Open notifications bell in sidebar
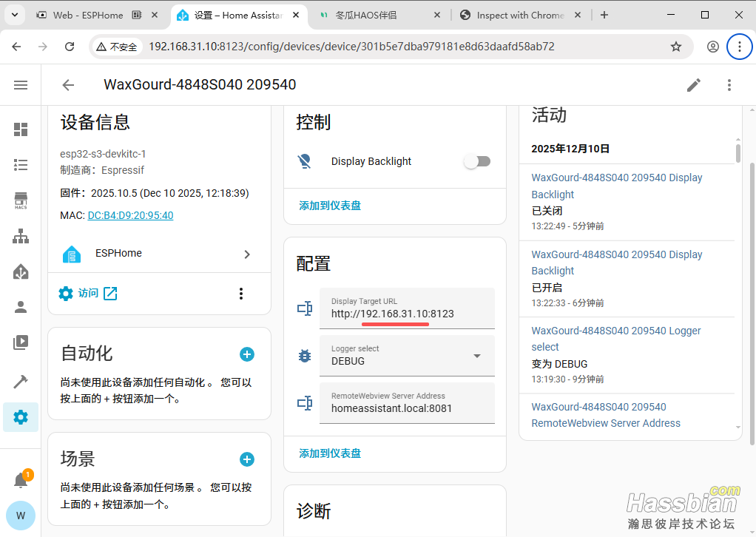Screen dimensions: 756x537 (x=21, y=481)
